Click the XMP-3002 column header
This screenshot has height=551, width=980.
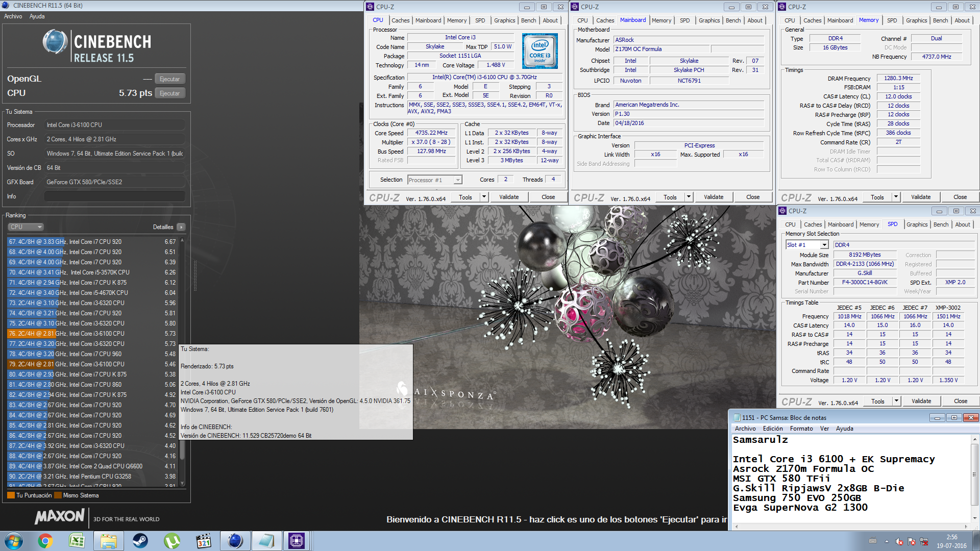tap(948, 308)
